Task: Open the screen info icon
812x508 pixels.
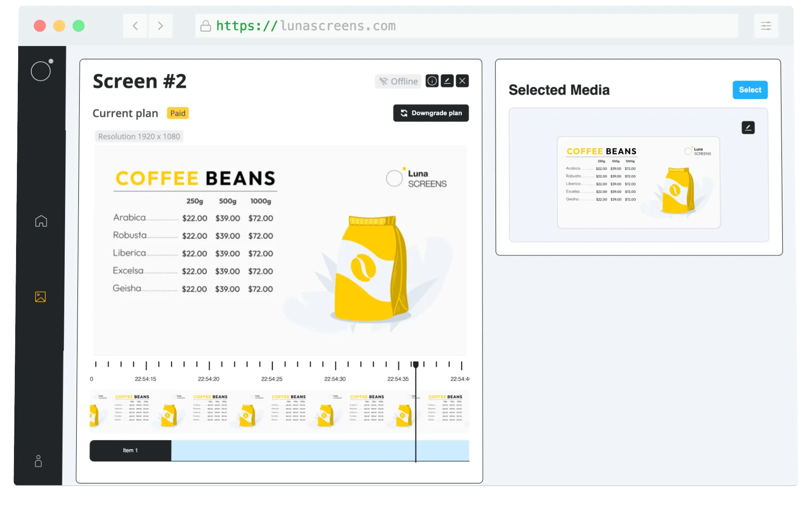Action: [x=432, y=81]
